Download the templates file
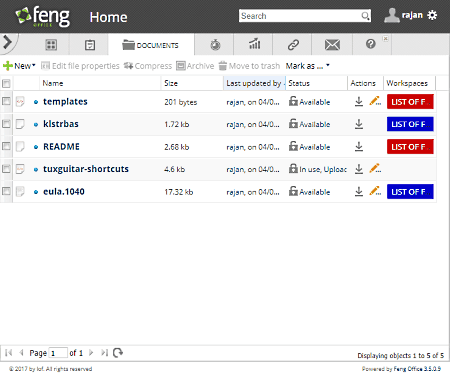The height and width of the screenshot is (374, 450). point(359,101)
